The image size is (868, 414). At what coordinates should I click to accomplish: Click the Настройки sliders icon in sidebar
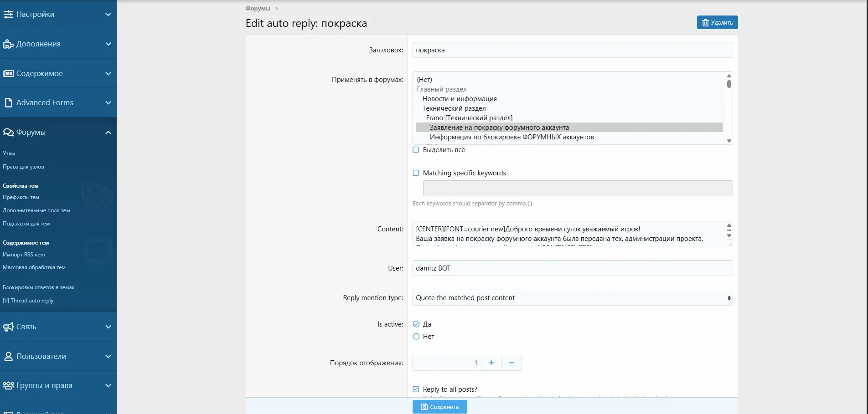coord(8,15)
